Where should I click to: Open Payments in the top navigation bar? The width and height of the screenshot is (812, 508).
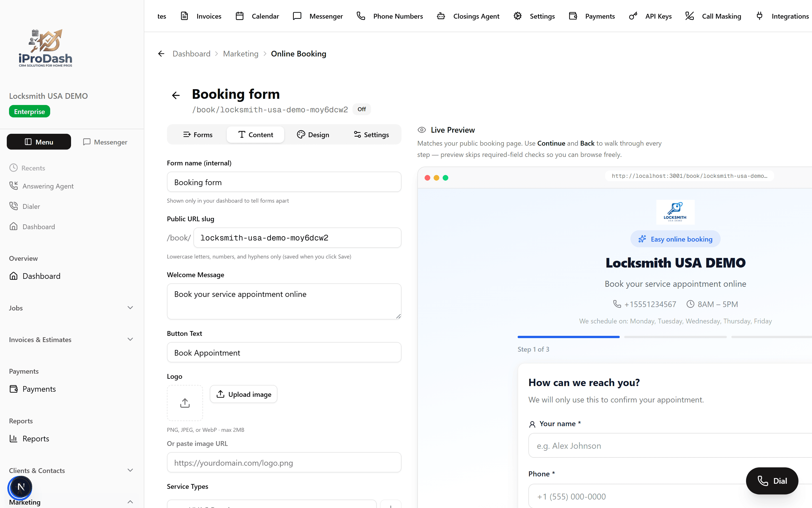592,16
